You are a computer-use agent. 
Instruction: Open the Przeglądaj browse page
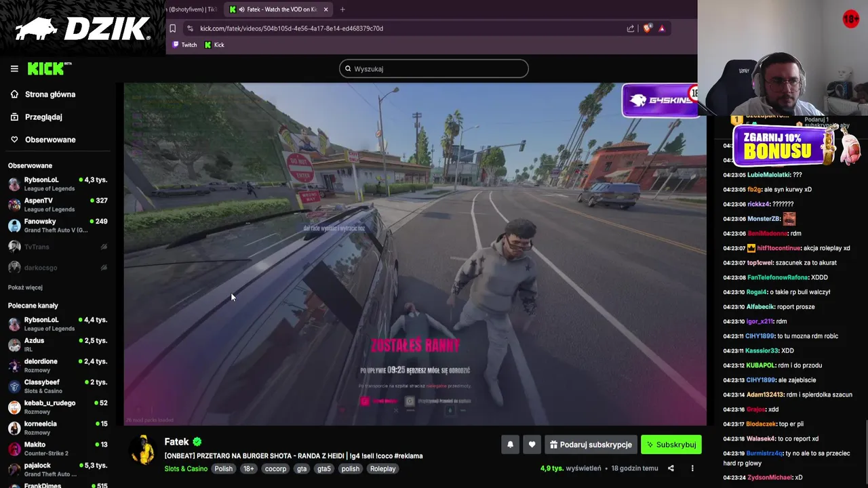pyautogui.click(x=43, y=117)
